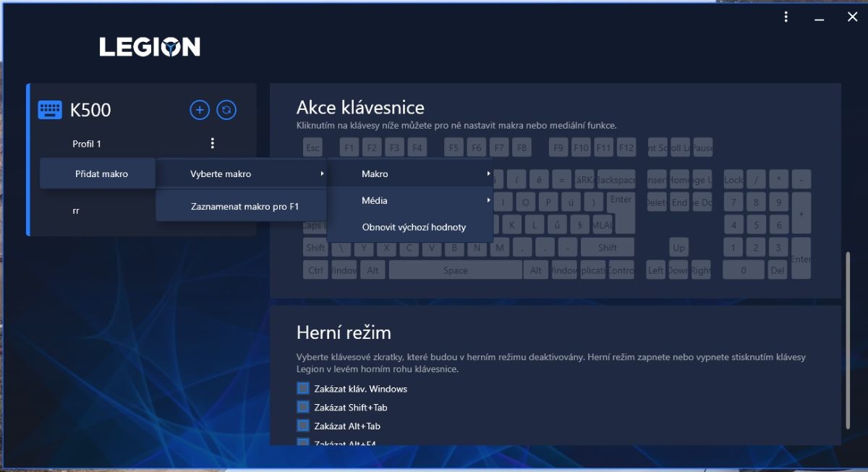Image resolution: width=868 pixels, height=472 pixels.
Task: Expand the Média submenu entry
Action: [x=410, y=200]
